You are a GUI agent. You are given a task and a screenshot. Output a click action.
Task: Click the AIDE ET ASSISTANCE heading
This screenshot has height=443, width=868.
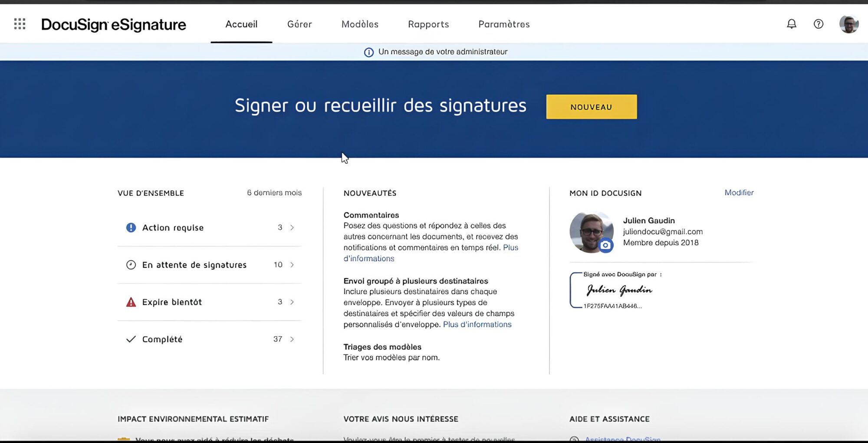[609, 419]
